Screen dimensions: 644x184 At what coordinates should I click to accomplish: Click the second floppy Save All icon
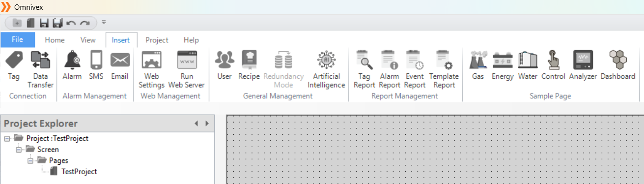57,23
